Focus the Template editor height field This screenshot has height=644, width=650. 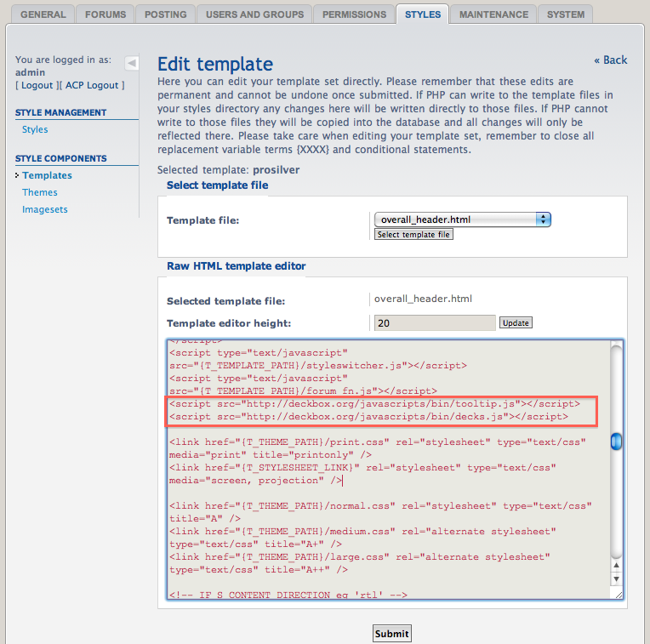tap(435, 322)
